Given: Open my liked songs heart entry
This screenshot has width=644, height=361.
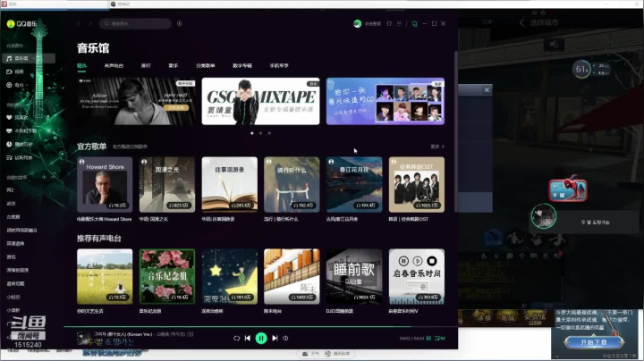Looking at the screenshot, I should pyautogui.click(x=17, y=117).
